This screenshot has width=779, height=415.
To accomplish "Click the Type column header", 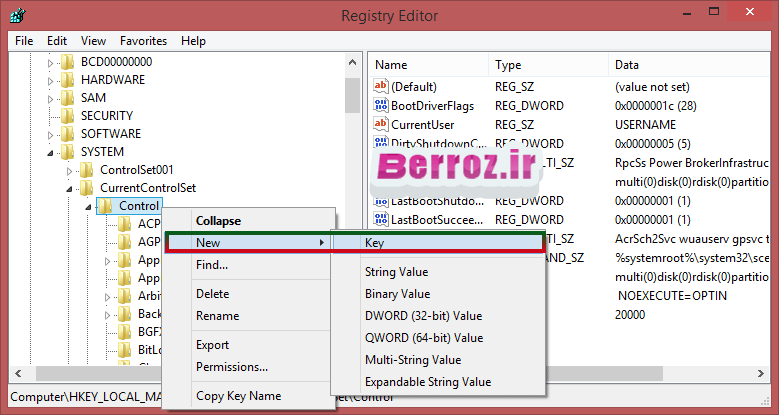I will click(508, 65).
